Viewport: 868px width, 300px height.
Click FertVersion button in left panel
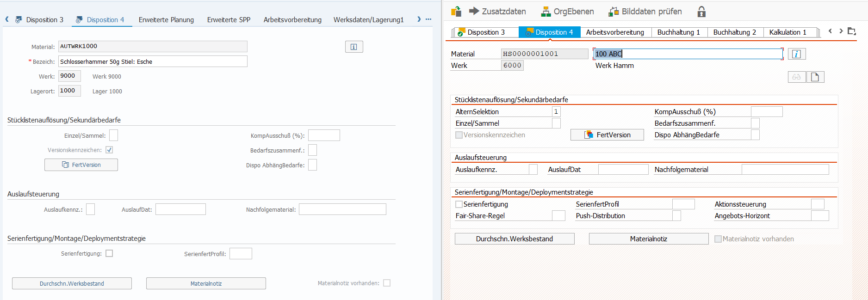tap(81, 165)
